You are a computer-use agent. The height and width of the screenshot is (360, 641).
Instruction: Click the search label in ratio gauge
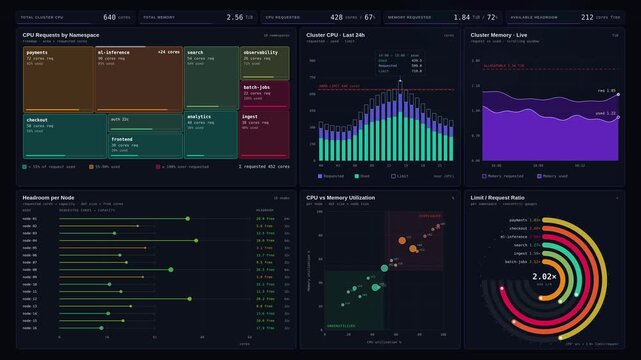click(520, 245)
